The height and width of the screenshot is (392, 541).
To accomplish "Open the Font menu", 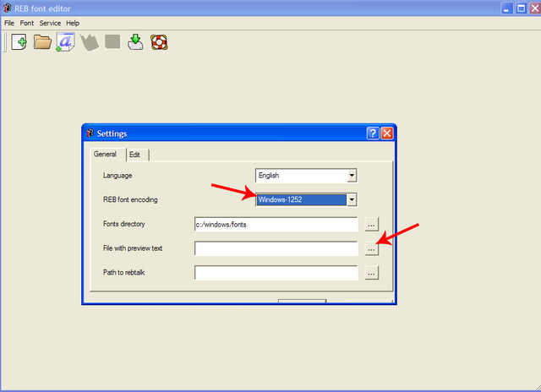I will coord(27,23).
